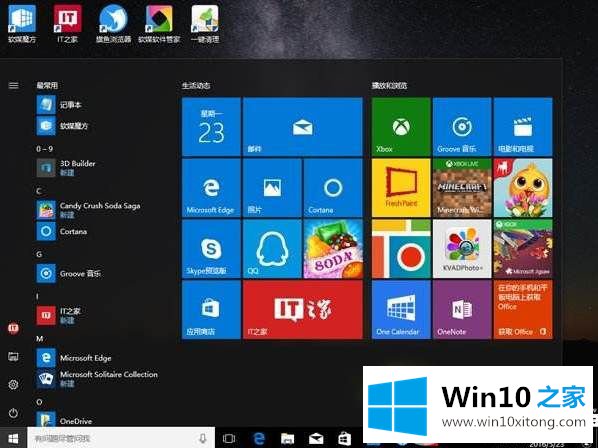Open Edge from the taskbar
The height and width of the screenshot is (448, 598).
click(259, 438)
